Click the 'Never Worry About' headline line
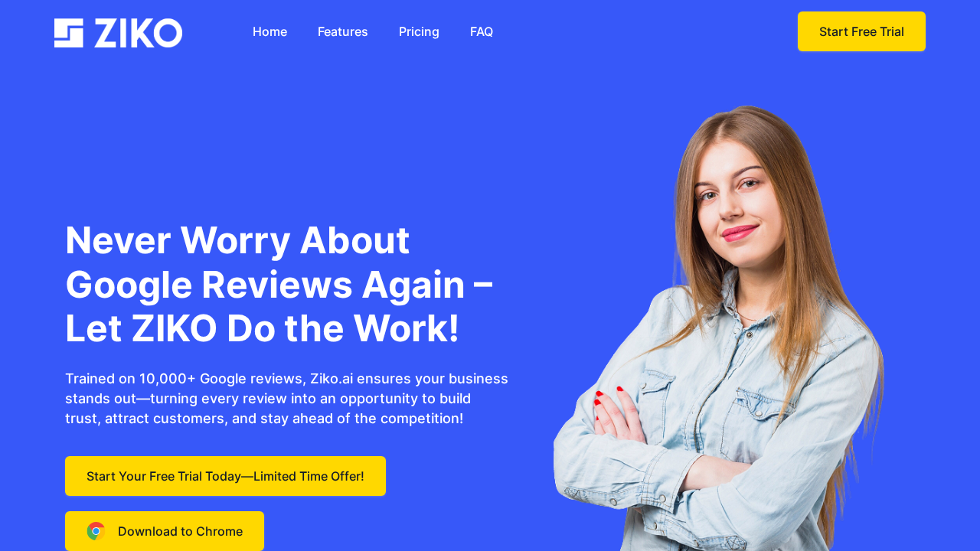 pyautogui.click(x=237, y=240)
